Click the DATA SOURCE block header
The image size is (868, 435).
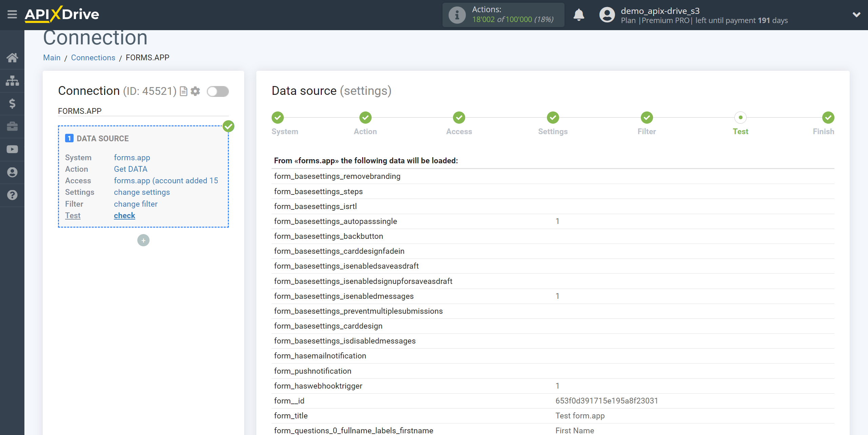pyautogui.click(x=97, y=138)
